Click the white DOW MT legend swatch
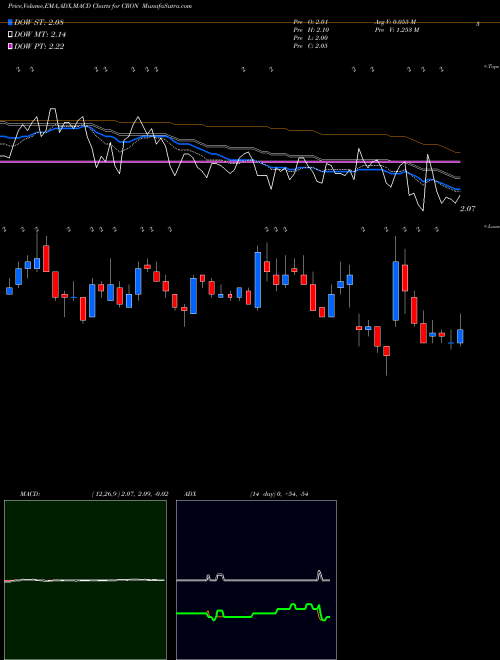Viewport: 500px width, 660px height. click(x=10, y=34)
